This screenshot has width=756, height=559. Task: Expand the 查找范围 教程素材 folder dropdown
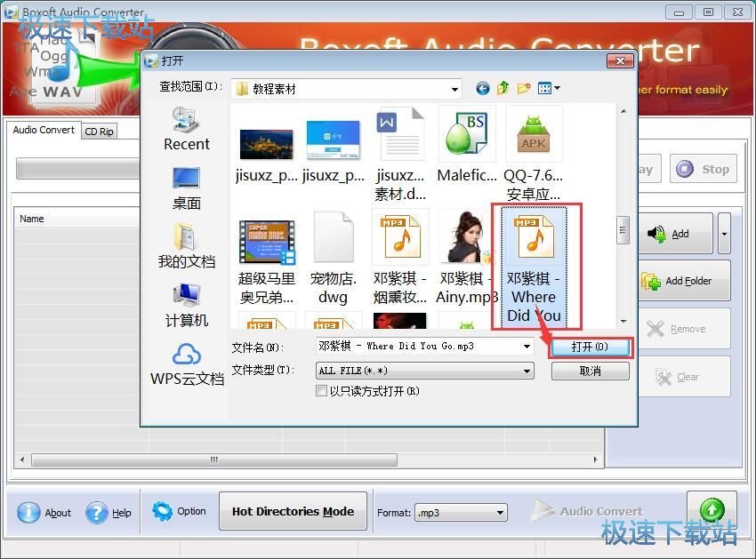tap(454, 89)
